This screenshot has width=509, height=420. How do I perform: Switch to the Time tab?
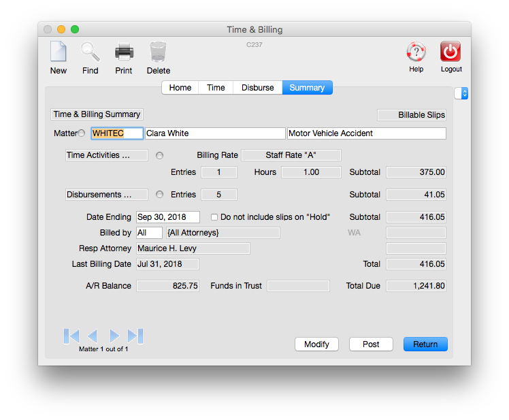tap(216, 88)
